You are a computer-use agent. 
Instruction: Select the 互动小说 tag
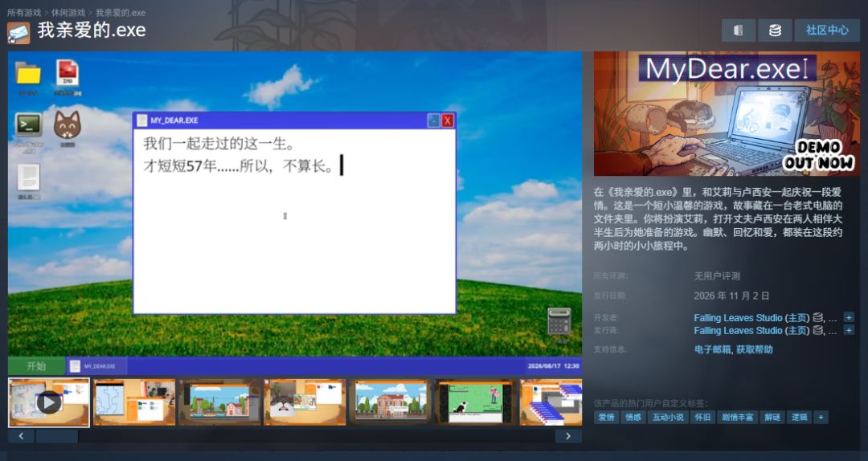pos(668,418)
